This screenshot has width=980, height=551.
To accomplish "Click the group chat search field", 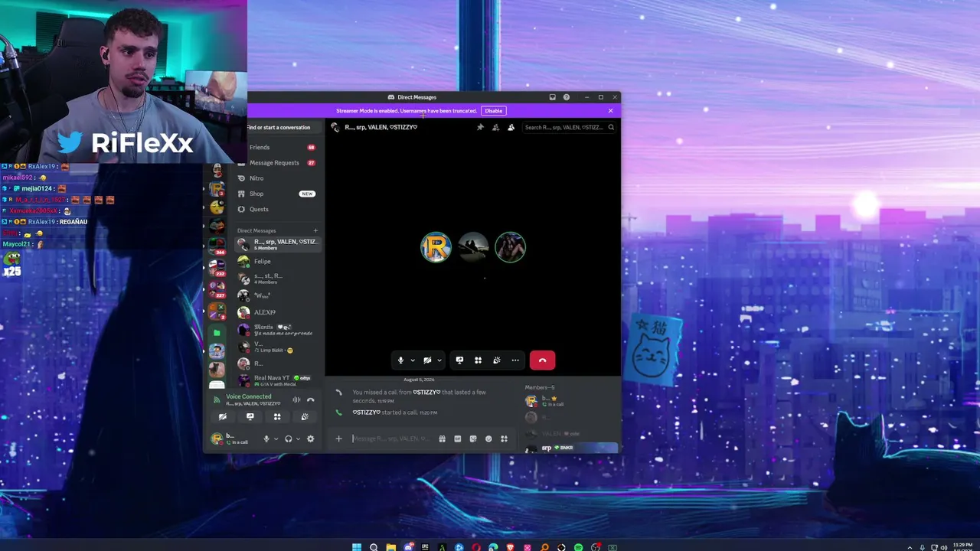I will click(x=569, y=127).
